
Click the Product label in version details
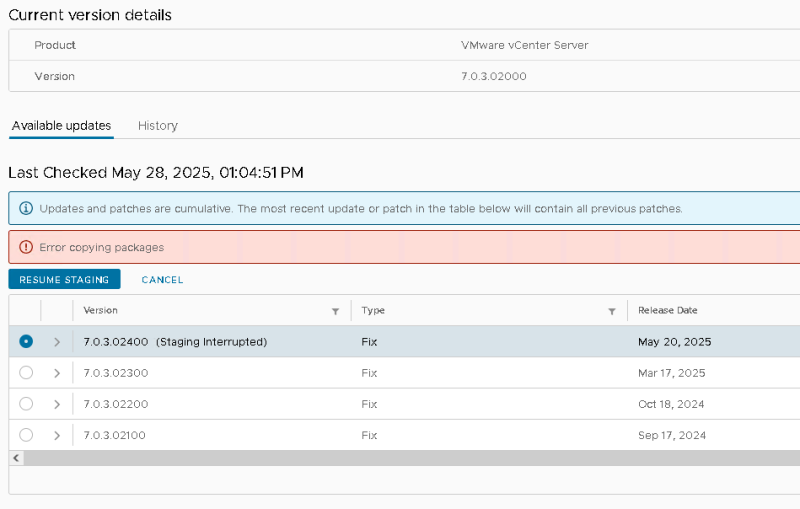55,45
